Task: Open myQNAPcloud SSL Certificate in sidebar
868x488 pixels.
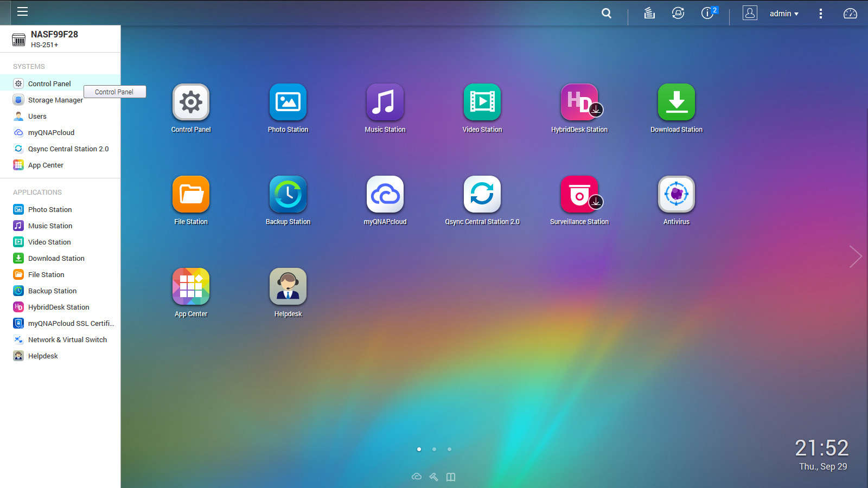Action: pyautogui.click(x=60, y=323)
